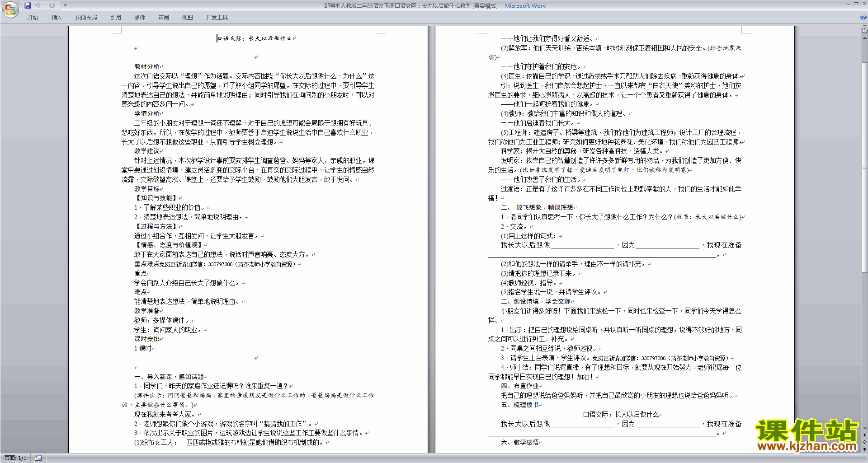Viewport: 868px width, 463px height.
Task: Open the 引用 ribbon tab
Action: tap(116, 18)
